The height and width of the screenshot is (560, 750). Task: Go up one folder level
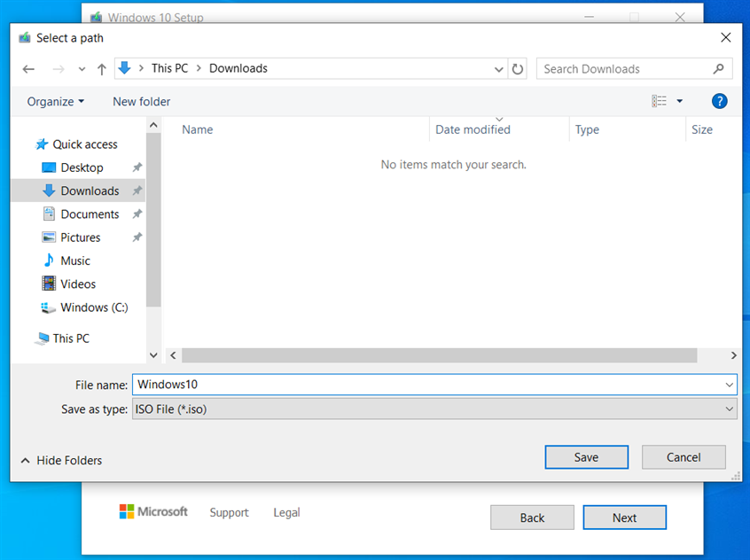coord(101,69)
